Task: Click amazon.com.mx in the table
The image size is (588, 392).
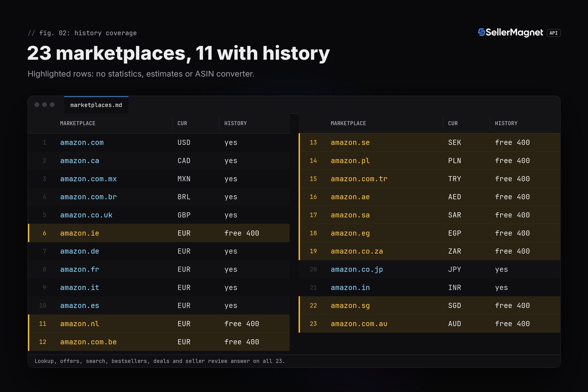Action: (88, 179)
